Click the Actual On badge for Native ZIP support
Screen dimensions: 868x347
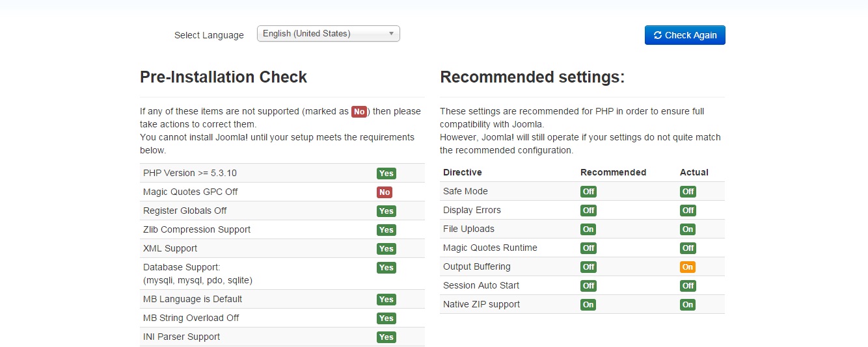[688, 305]
